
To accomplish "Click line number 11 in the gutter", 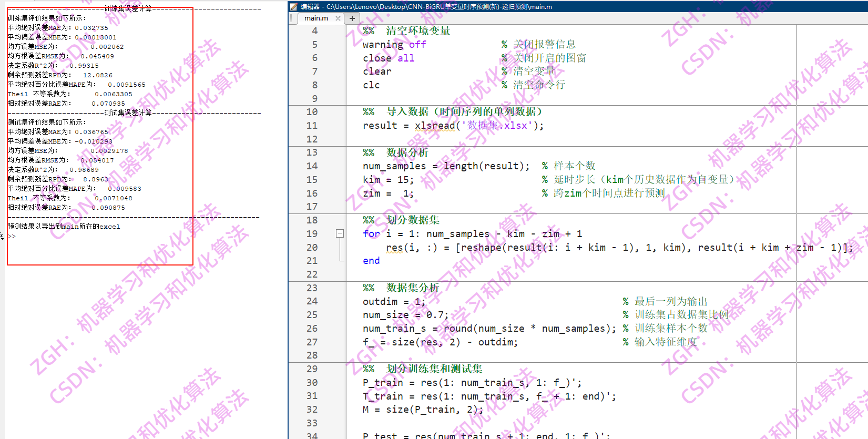I will coord(312,126).
